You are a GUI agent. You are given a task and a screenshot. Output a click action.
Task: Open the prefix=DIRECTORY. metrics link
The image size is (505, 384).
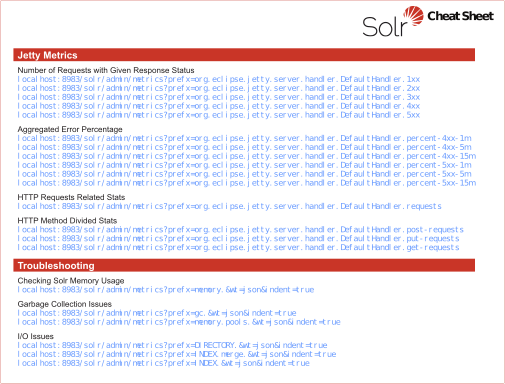[172, 345]
